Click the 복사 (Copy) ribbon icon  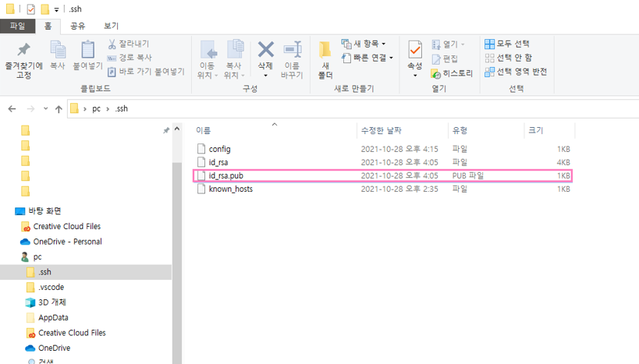point(58,57)
